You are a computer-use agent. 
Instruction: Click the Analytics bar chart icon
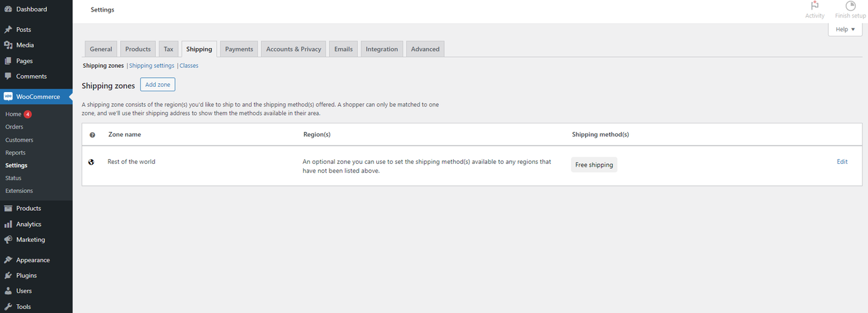(8, 224)
